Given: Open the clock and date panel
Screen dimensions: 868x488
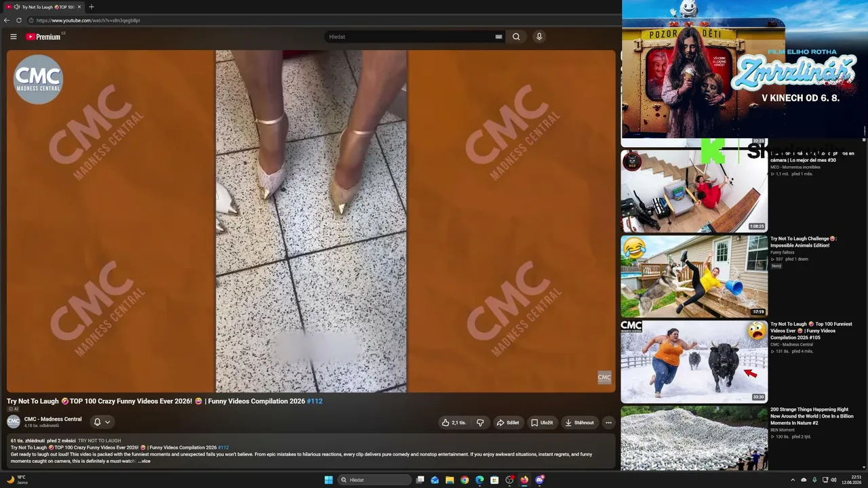Looking at the screenshot, I should tap(852, 480).
